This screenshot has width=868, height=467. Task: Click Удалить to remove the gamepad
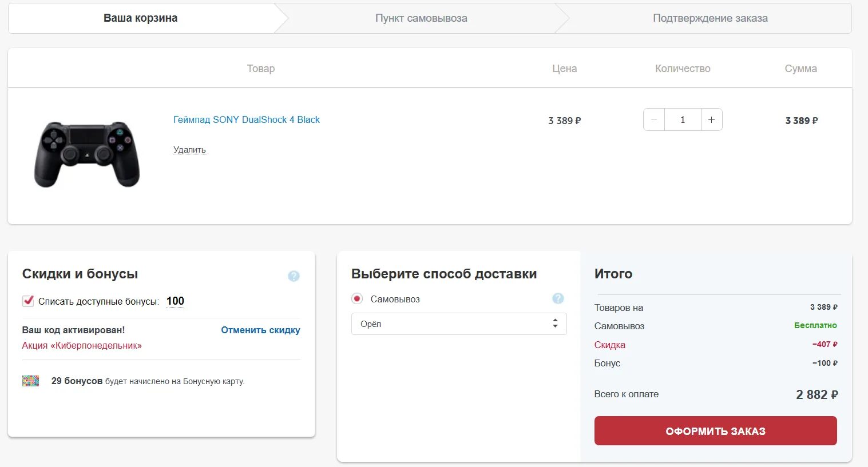pyautogui.click(x=190, y=150)
